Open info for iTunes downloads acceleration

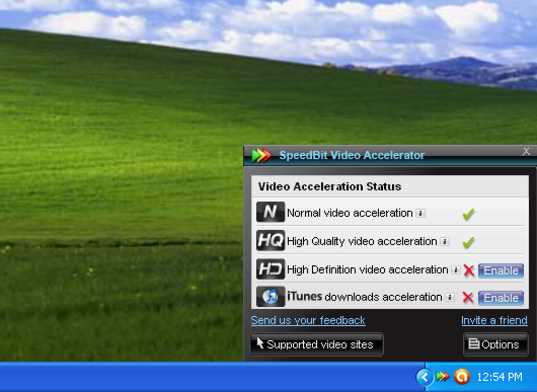450,297
